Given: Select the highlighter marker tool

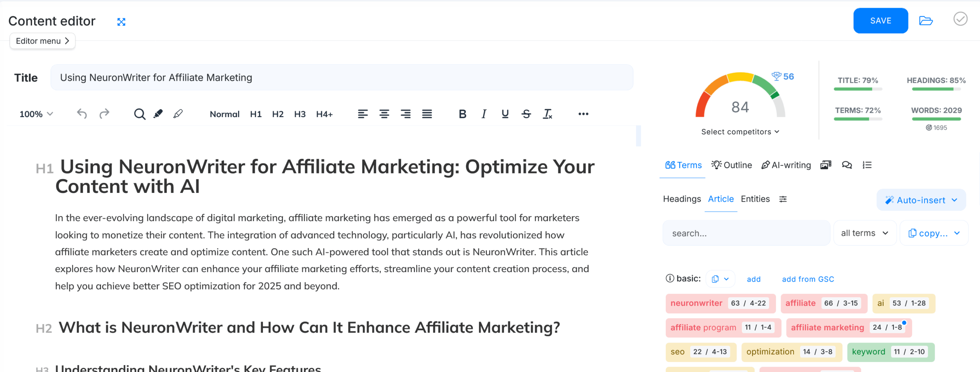Looking at the screenshot, I should point(158,114).
